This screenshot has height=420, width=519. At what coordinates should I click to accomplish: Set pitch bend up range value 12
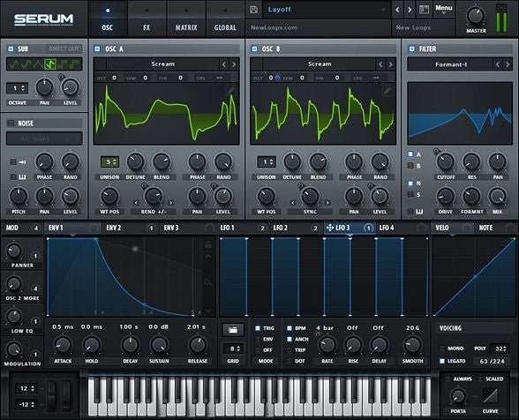pos(26,388)
